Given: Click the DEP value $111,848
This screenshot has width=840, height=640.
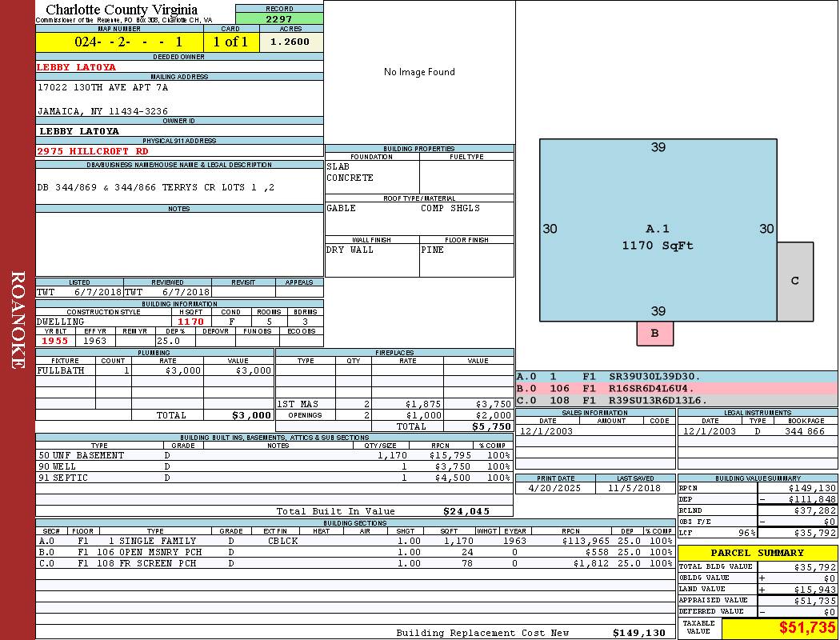Looking at the screenshot, I should (812, 500).
